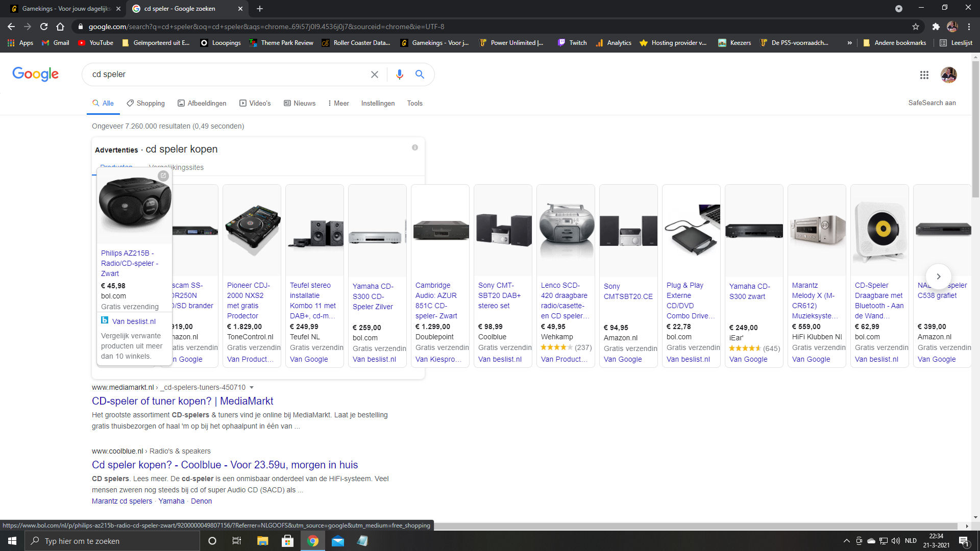Open the Geïmporteerd uit E... bookmarks folder
This screenshot has height=551, width=980.
tap(156, 43)
